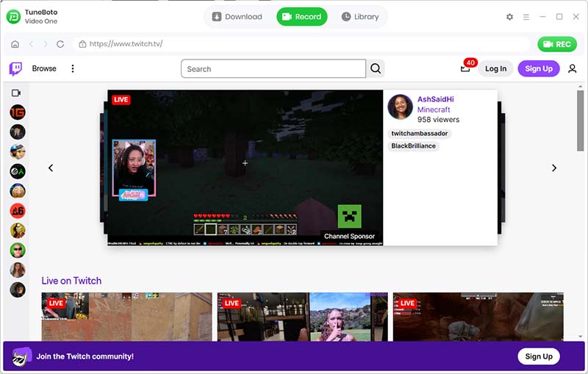
Task: Select the BlackBrilliance tag
Action: point(413,145)
